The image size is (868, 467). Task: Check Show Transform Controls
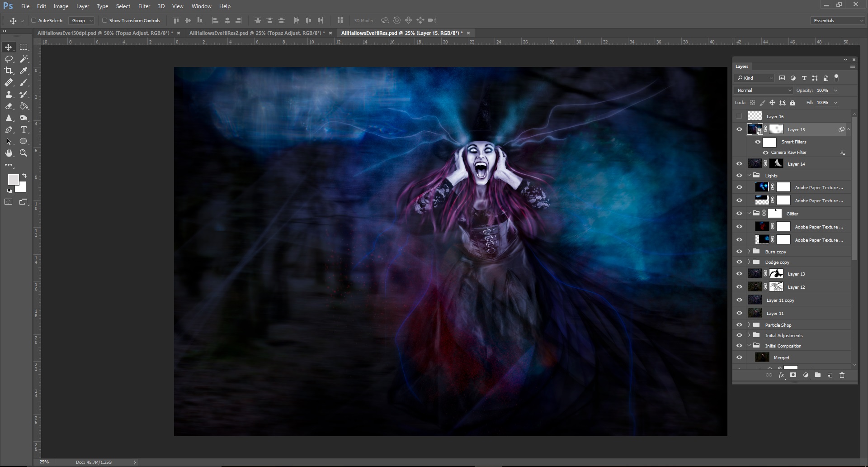[x=104, y=20]
